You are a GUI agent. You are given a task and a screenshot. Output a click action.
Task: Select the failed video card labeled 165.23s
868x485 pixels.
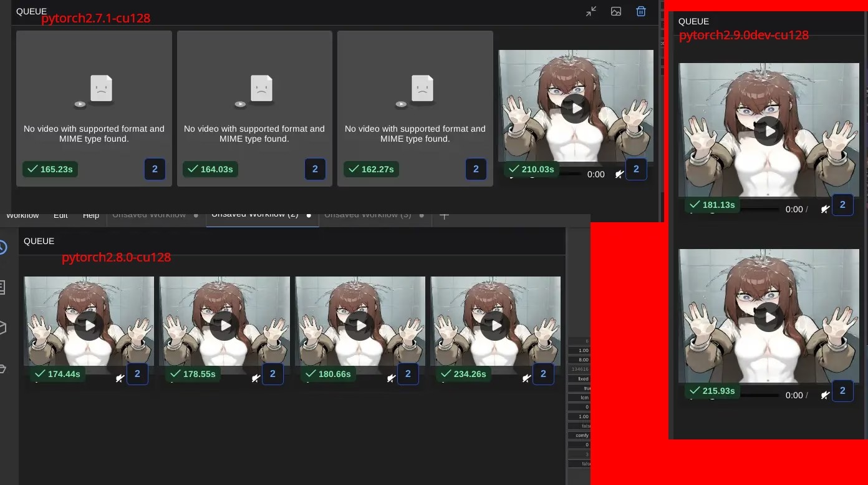[x=94, y=109]
